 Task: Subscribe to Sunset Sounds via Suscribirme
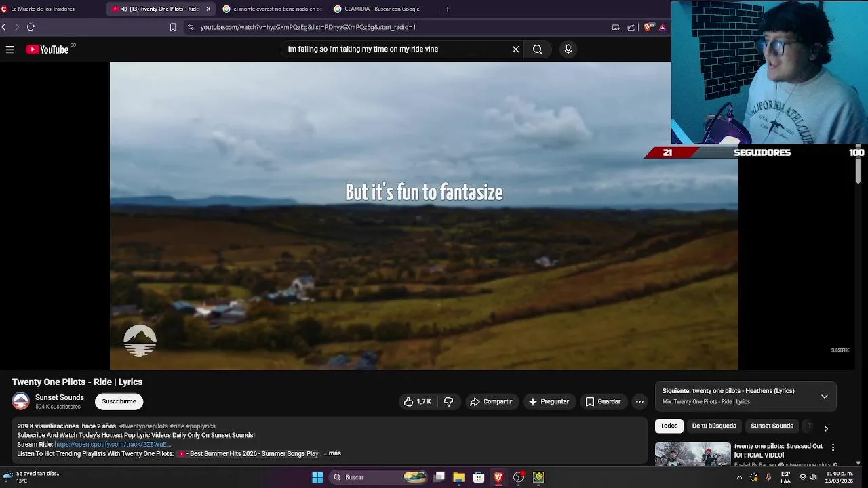click(119, 401)
